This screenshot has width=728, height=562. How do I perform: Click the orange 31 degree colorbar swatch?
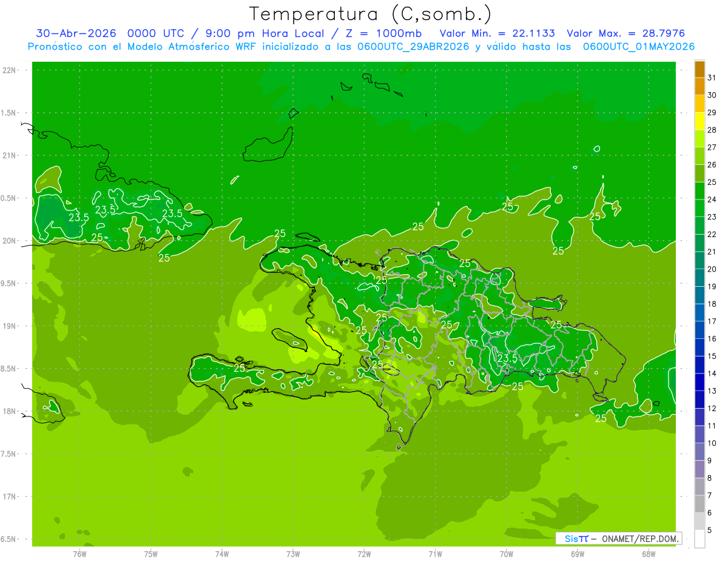tap(699, 70)
